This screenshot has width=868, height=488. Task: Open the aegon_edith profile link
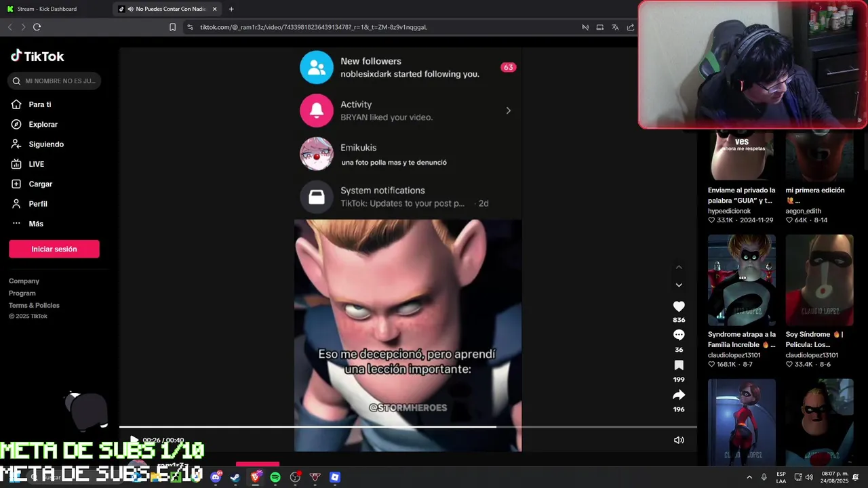point(804,211)
